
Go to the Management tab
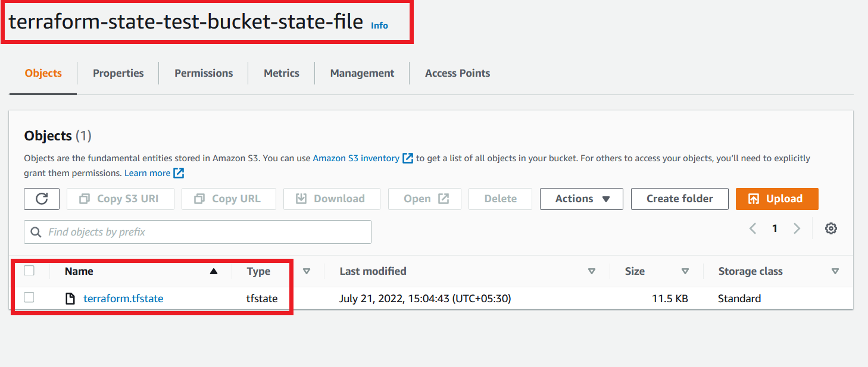(x=362, y=73)
